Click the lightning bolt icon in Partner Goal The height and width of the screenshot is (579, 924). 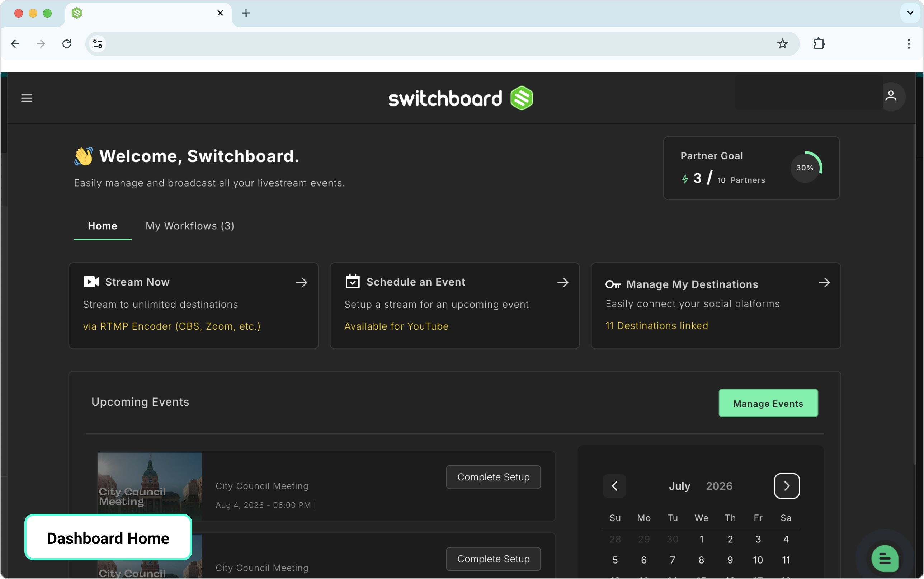pos(685,179)
